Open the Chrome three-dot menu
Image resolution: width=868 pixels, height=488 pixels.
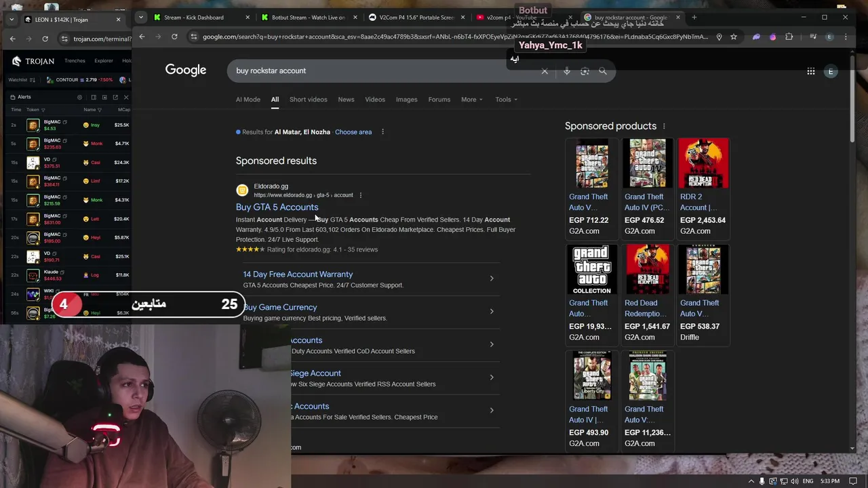[x=845, y=37]
